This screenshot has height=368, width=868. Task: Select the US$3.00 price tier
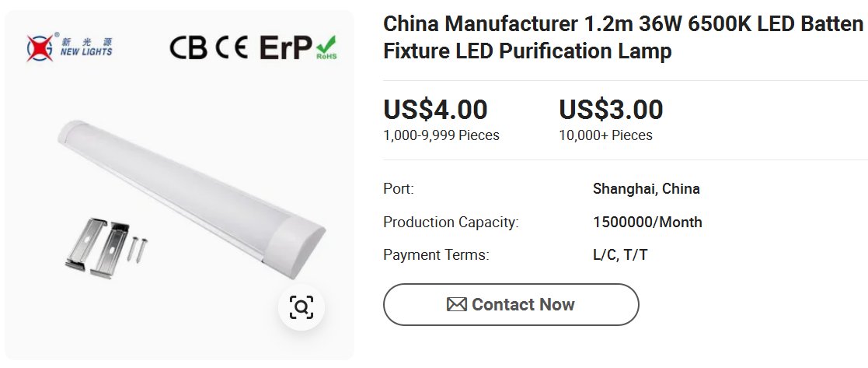(x=611, y=110)
